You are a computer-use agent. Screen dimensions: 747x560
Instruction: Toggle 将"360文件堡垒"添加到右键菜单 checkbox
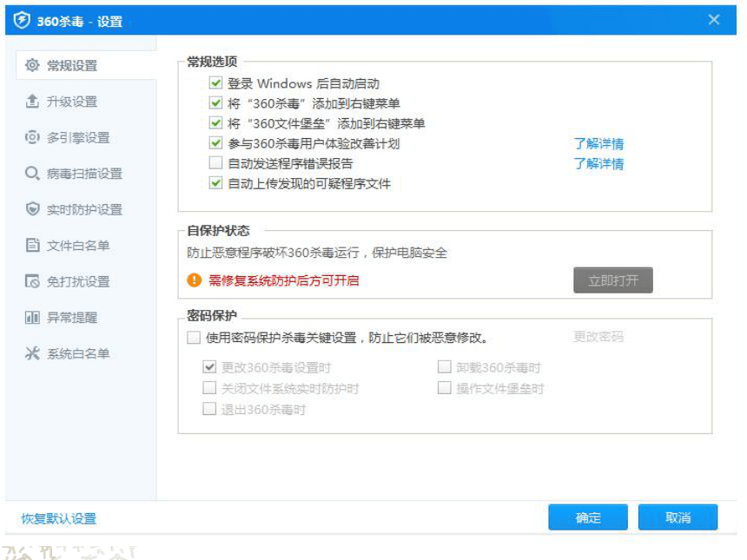pos(215,123)
